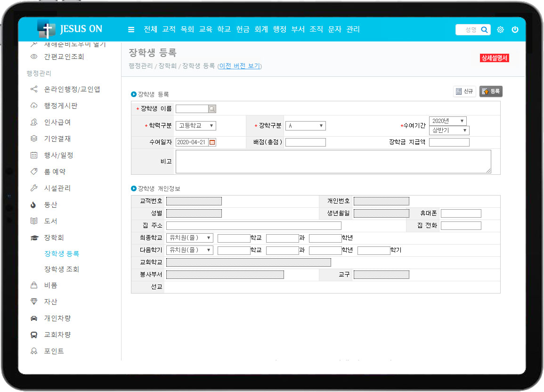Open the 2020년 year dropdown

tap(447, 121)
